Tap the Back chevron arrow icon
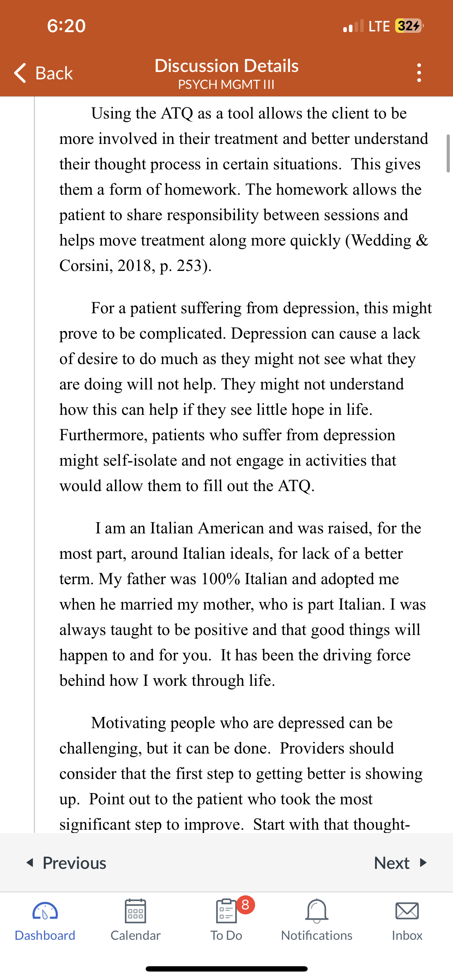This screenshot has height=980, width=453. pyautogui.click(x=20, y=73)
